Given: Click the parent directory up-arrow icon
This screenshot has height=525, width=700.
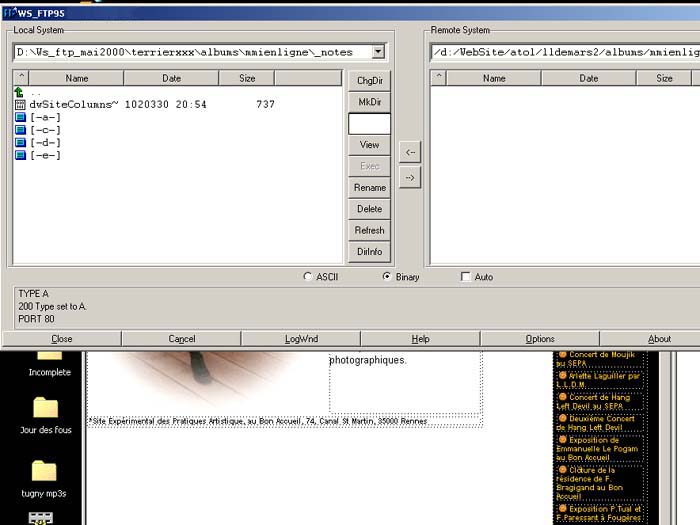Looking at the screenshot, I should pyautogui.click(x=19, y=92).
